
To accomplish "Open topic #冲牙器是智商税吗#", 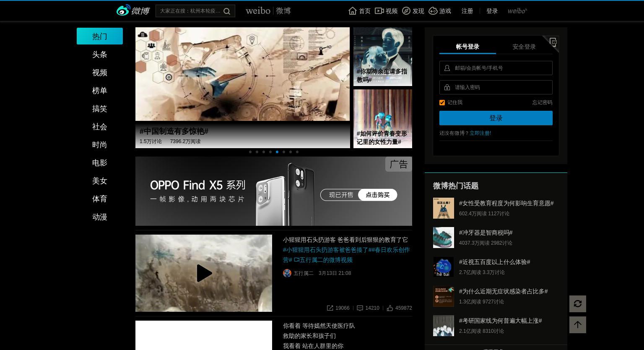I will pos(486,232).
